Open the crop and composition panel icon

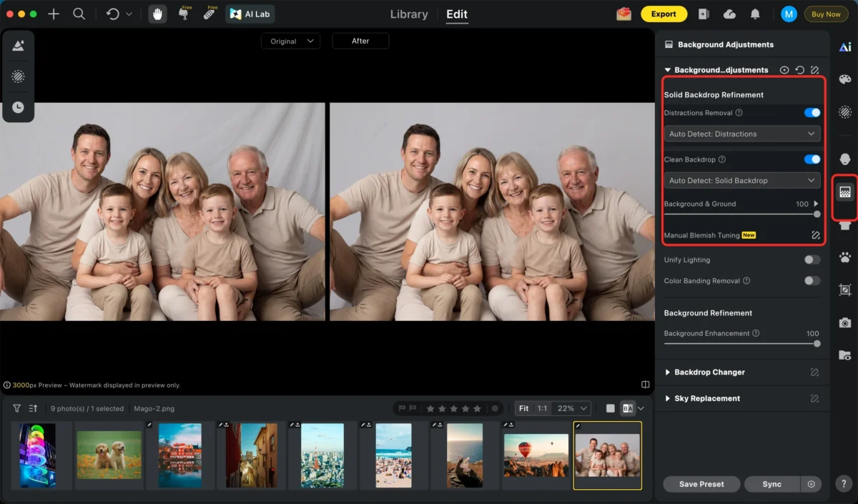(x=844, y=290)
